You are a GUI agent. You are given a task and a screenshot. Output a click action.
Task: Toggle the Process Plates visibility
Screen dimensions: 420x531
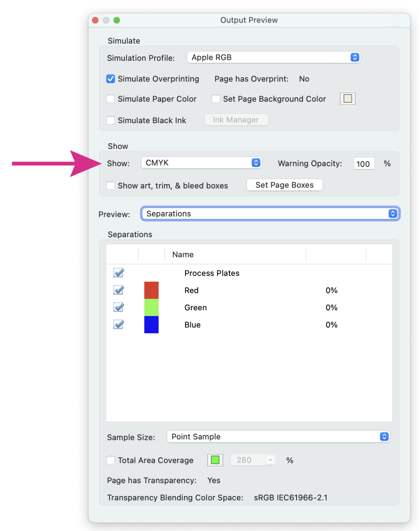pyautogui.click(x=118, y=273)
